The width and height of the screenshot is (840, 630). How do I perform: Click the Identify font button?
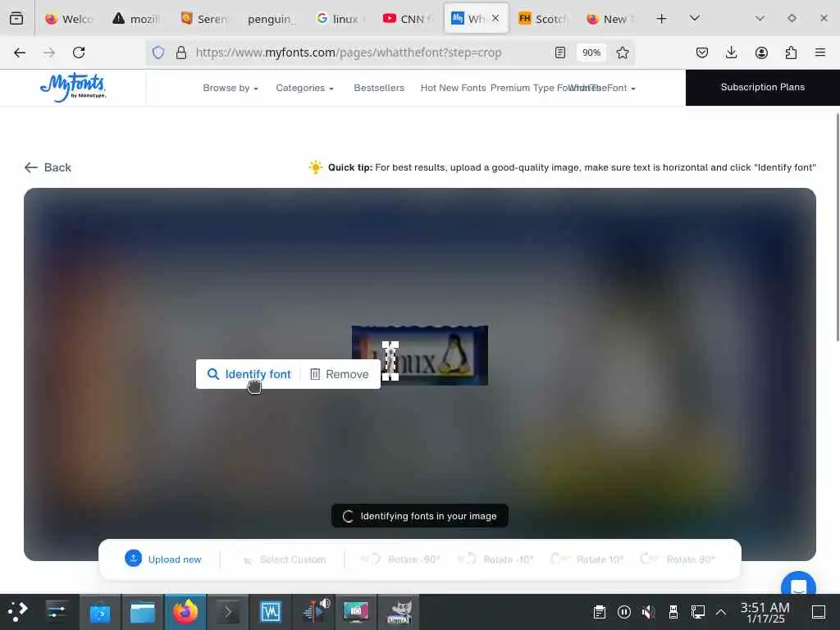click(x=249, y=374)
